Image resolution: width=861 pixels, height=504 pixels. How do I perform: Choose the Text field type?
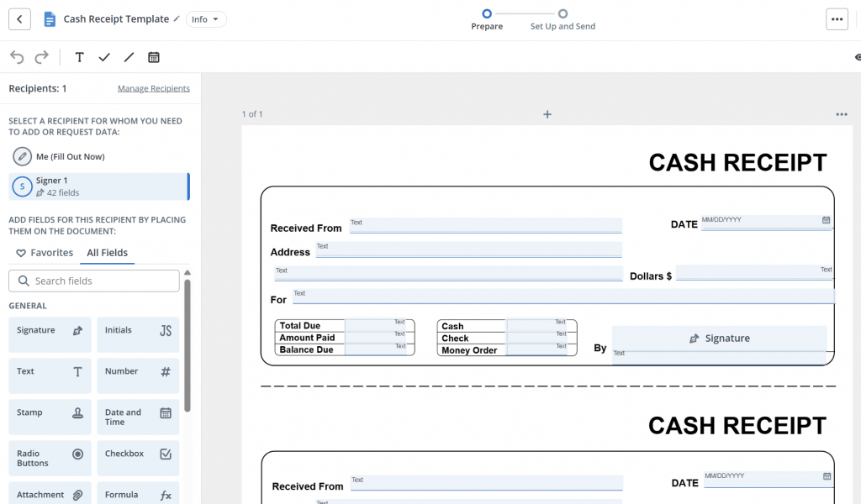point(50,375)
